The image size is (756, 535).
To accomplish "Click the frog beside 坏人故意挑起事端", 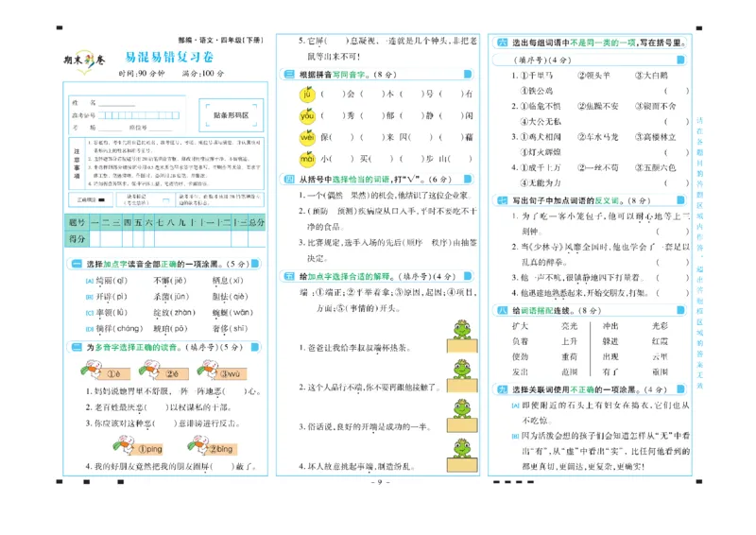I will 462,456.
